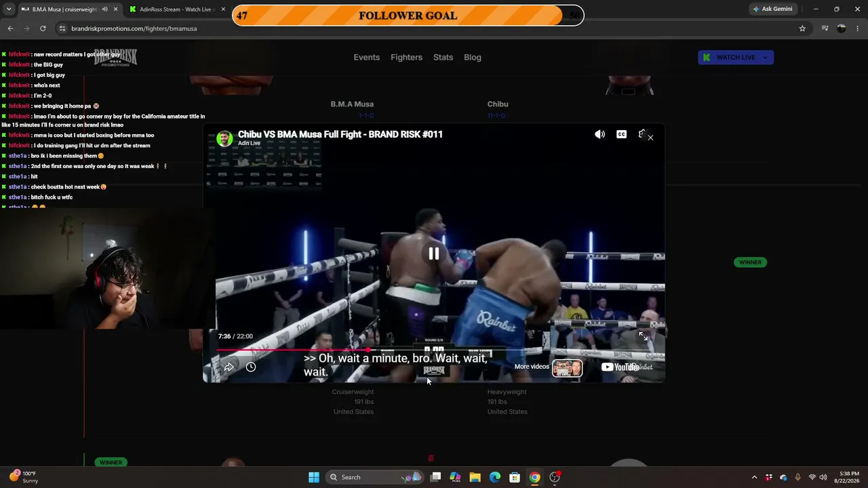The image size is (868, 488).
Task: Open the Windows Start menu
Action: [314, 477]
